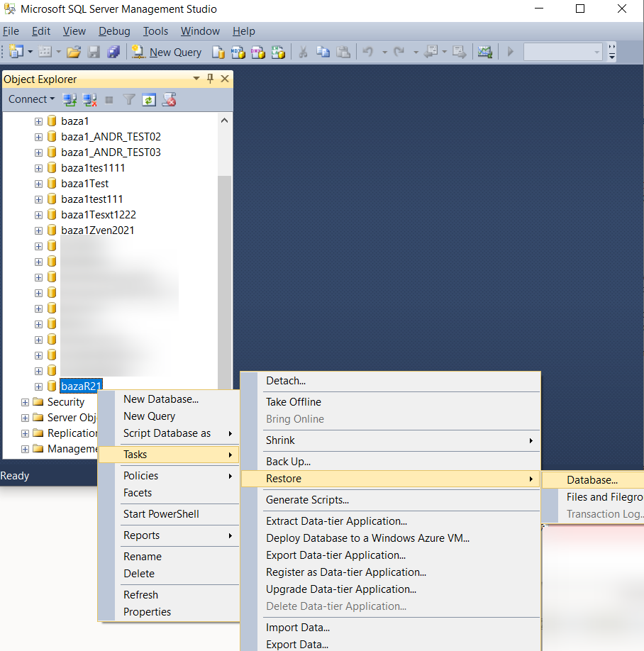Close the Object Explorer panel
Image resolution: width=644 pixels, height=651 pixels.
click(225, 79)
